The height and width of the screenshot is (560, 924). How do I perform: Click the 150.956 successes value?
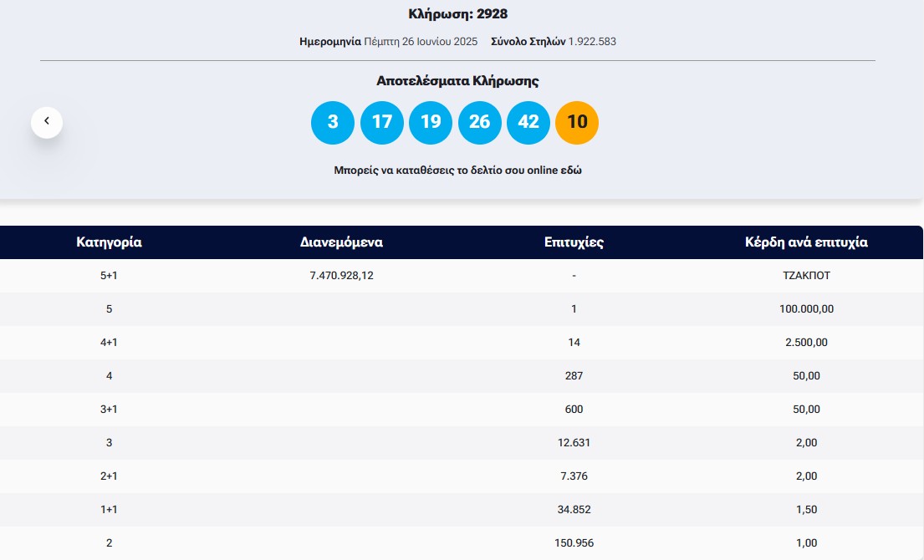(x=574, y=542)
